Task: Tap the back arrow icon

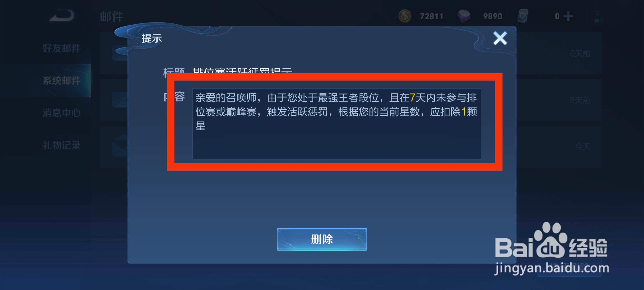Action: click(62, 16)
